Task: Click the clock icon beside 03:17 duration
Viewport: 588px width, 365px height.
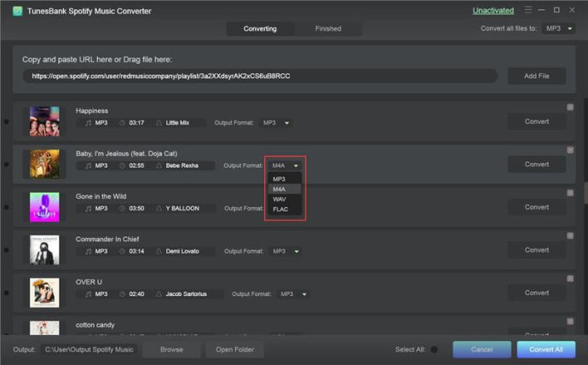Action: click(x=122, y=123)
